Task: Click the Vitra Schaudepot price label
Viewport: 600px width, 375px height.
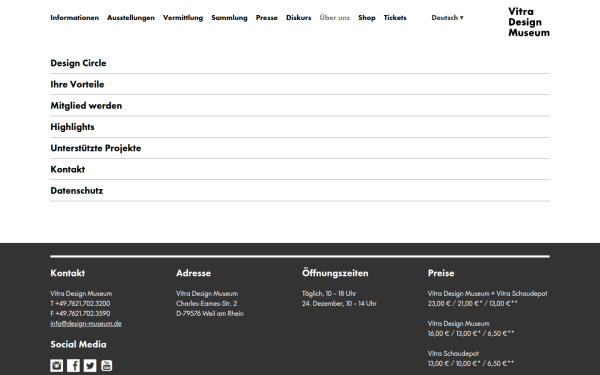Action: pos(453,353)
